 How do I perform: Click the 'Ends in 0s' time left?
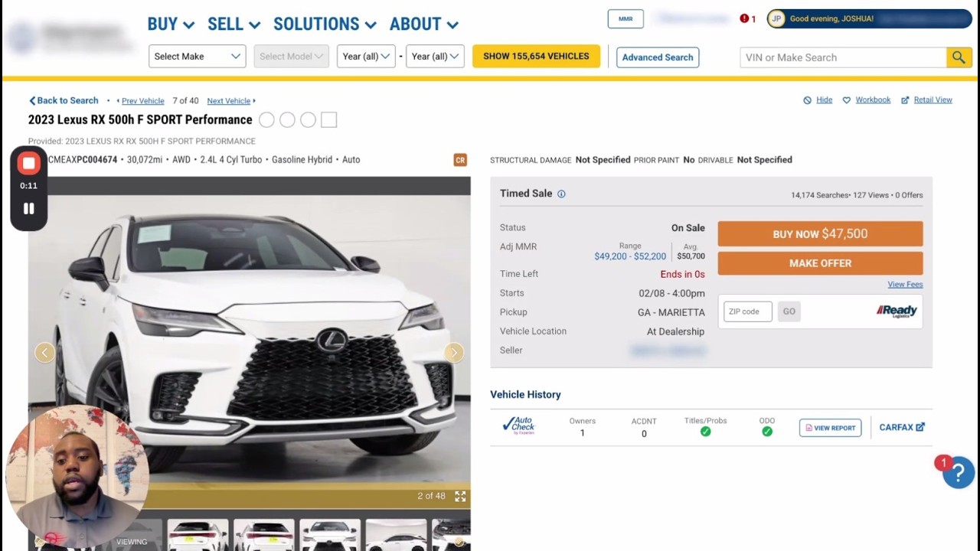coord(682,274)
